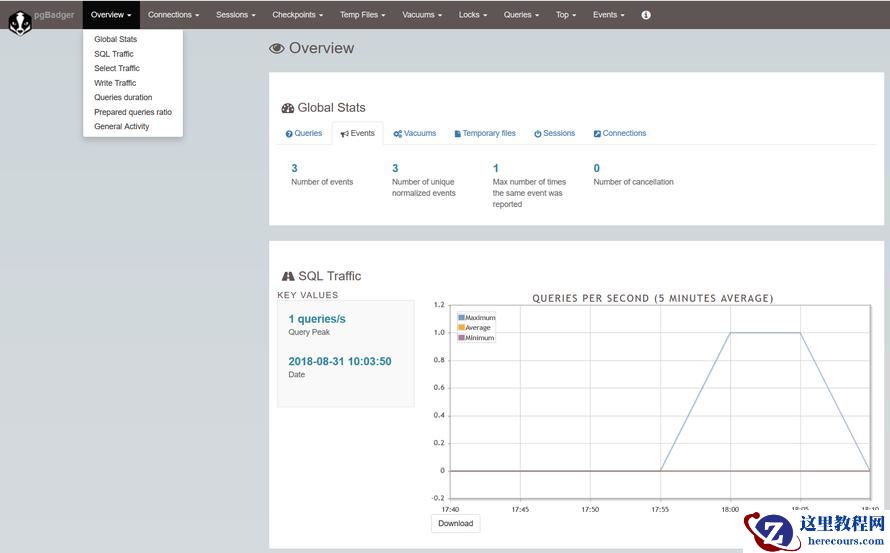The image size is (890, 553).
Task: Click the pgBadger badger logo icon
Action: [20, 21]
